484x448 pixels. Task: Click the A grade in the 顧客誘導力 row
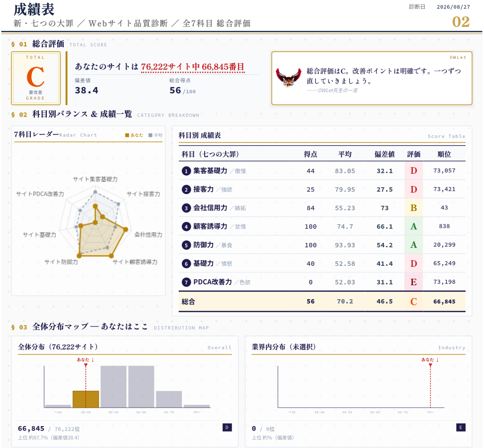click(x=414, y=226)
